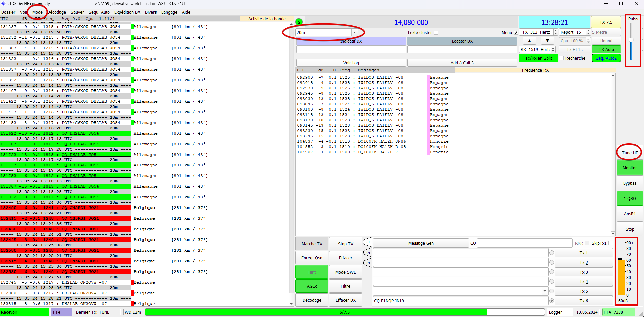Toggle the Seq. Auto2 button
The width and height of the screenshot is (644, 317).
coord(606,58)
